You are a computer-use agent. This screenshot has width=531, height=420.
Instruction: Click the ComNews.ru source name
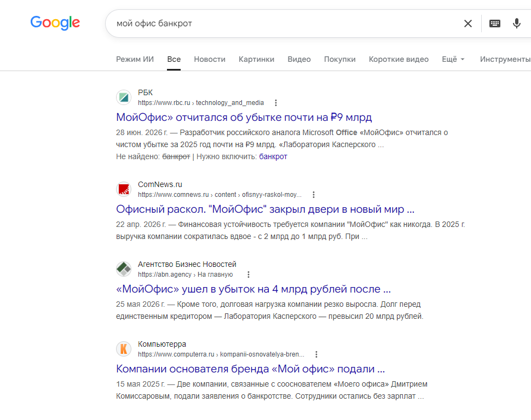pos(160,185)
